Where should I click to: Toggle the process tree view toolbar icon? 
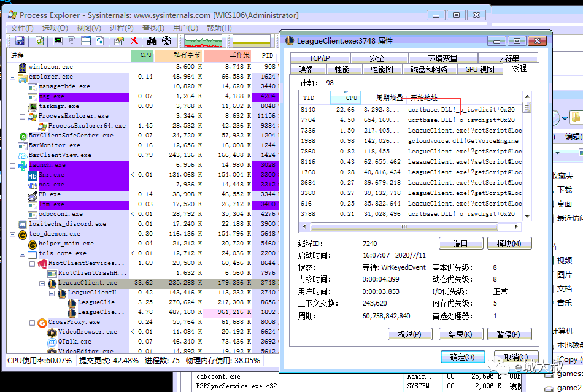(72, 41)
